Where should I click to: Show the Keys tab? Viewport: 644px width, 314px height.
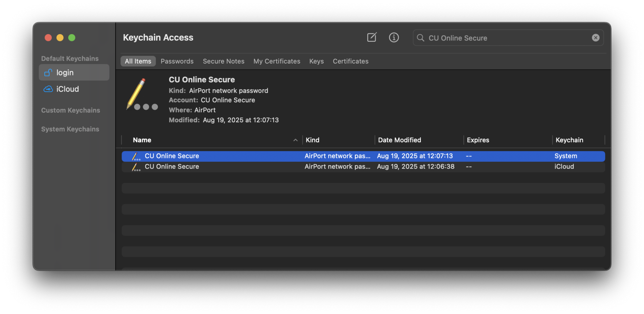coord(316,61)
